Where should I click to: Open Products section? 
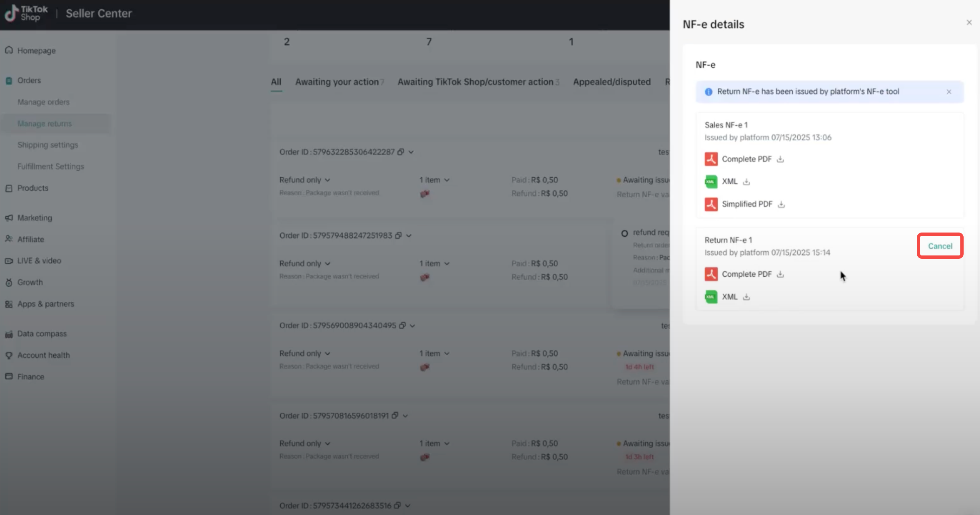tap(32, 188)
